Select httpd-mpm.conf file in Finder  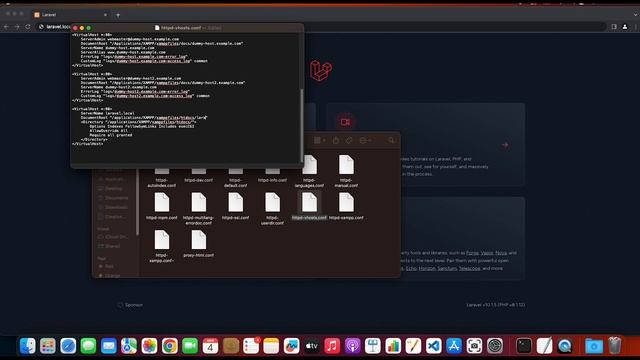pyautogui.click(x=162, y=206)
